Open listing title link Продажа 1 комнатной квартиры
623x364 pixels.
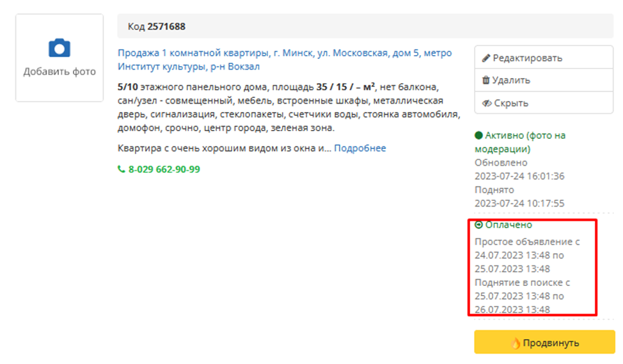tap(285, 59)
